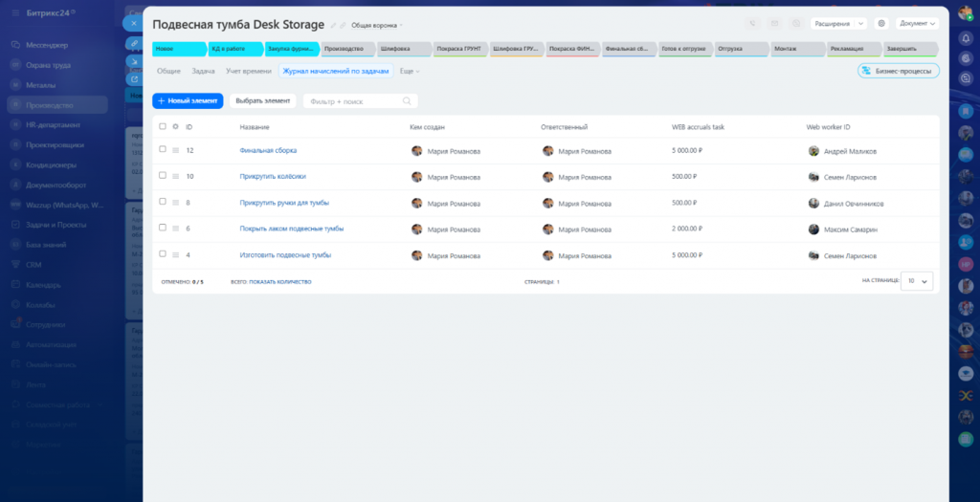Expand Еще tab menu
The width and height of the screenshot is (980, 502).
click(x=410, y=71)
